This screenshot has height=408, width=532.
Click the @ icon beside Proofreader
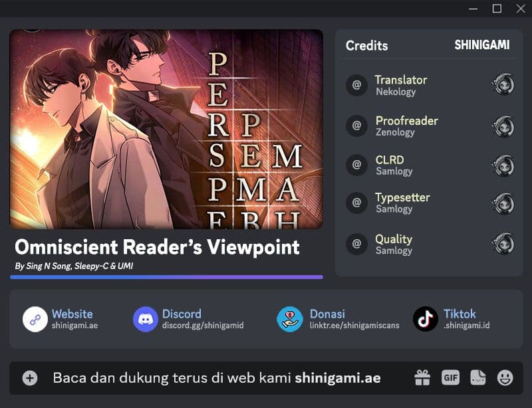point(356,126)
